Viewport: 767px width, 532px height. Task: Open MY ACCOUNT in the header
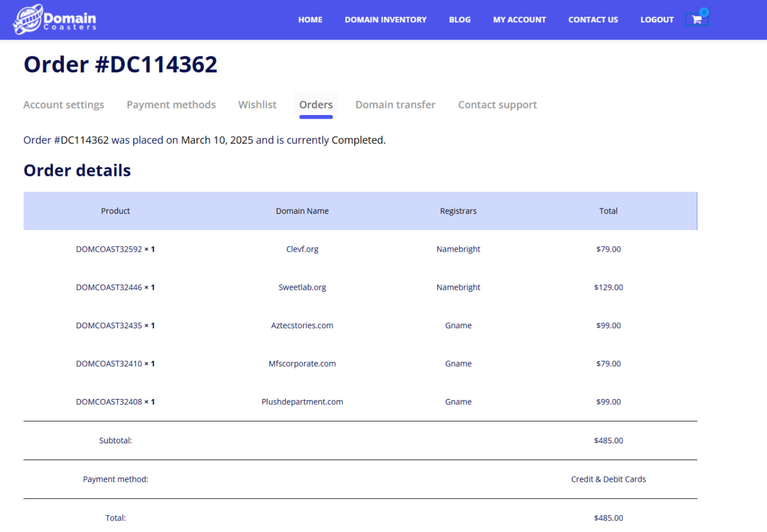click(x=520, y=20)
